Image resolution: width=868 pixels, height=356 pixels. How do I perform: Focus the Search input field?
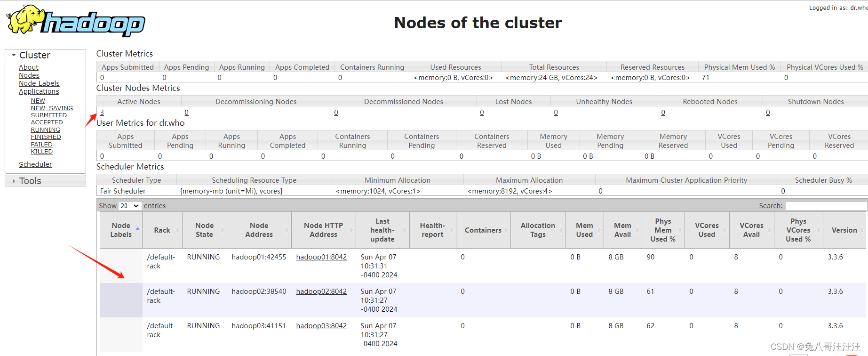(826, 206)
